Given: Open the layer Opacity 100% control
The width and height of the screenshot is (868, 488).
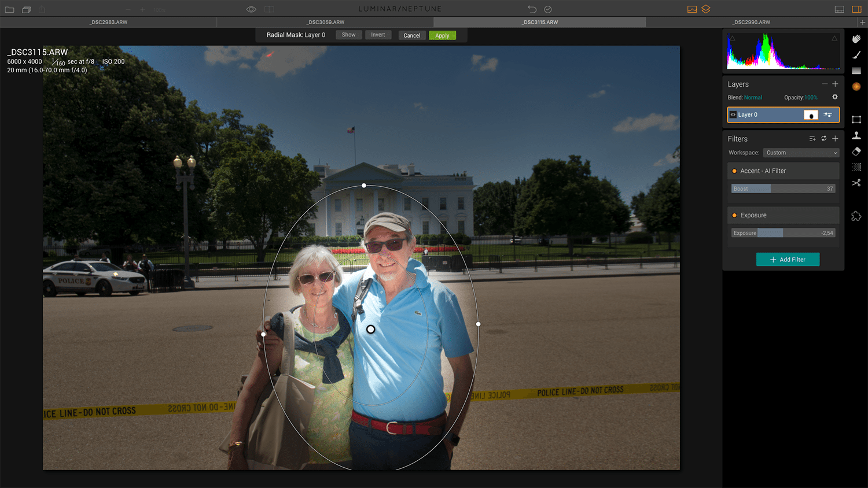Looking at the screenshot, I should 811,98.
